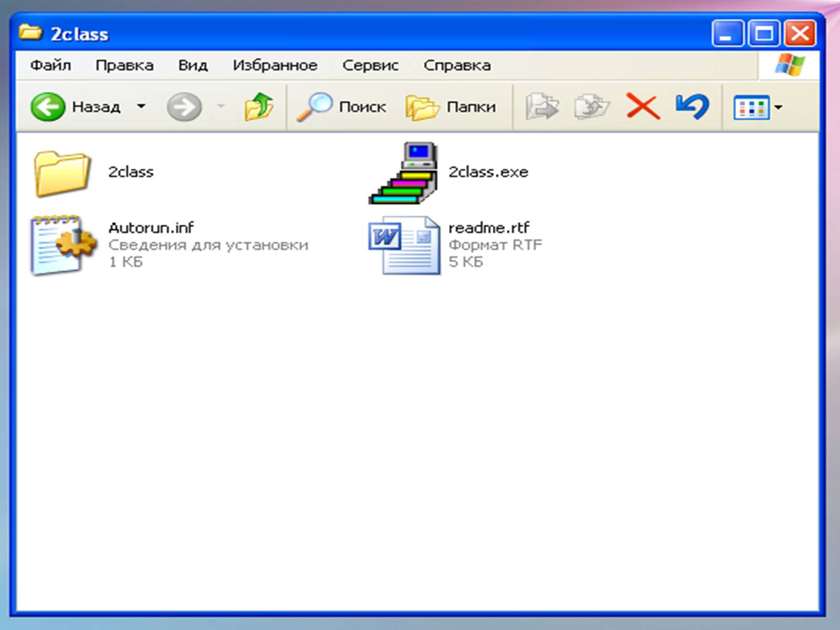Image resolution: width=840 pixels, height=630 pixels.
Task: Click the 1 КБ file size
Action: 125,261
